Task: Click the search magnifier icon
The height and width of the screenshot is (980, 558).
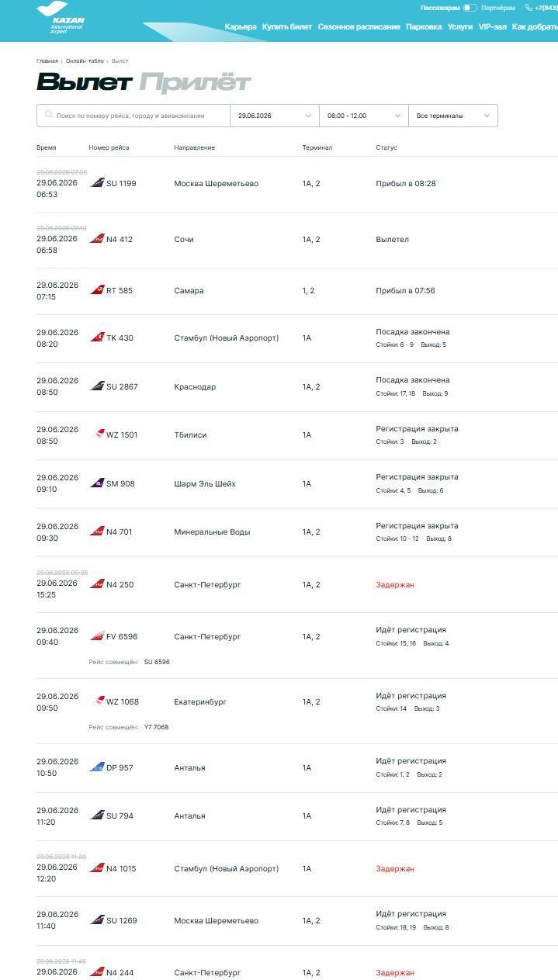Action: tap(49, 115)
